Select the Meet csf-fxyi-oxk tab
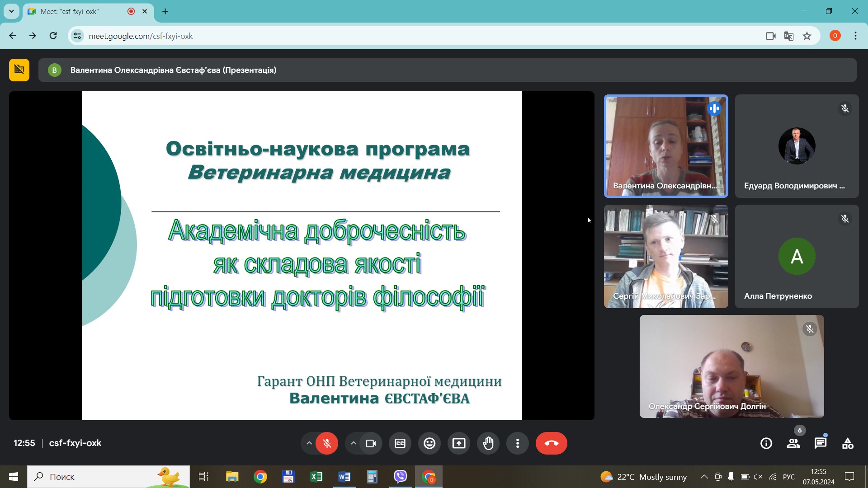The width and height of the screenshot is (868, 488). [88, 12]
